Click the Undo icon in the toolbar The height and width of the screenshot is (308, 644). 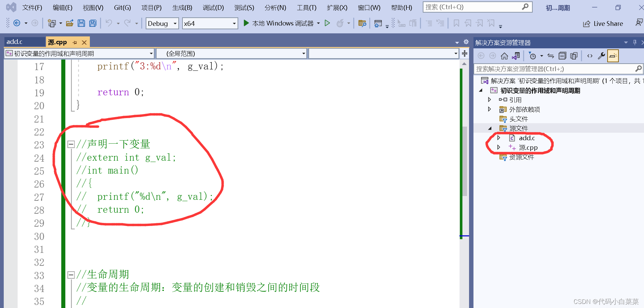108,23
